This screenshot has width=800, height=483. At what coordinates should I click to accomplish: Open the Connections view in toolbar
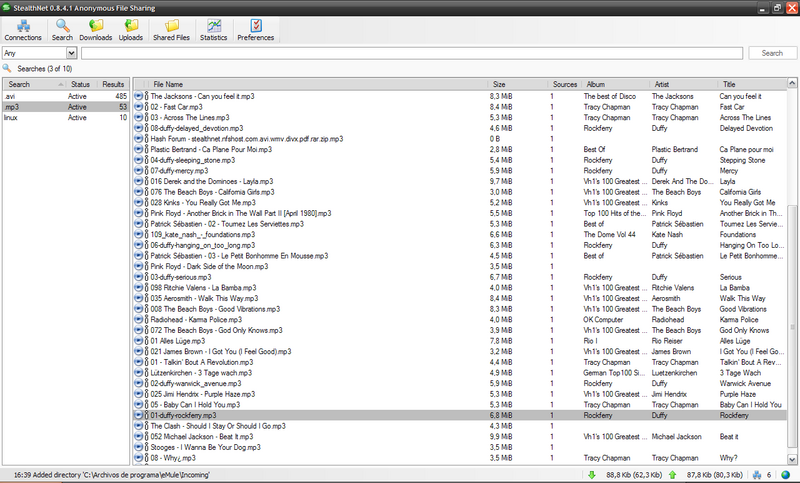tap(23, 29)
